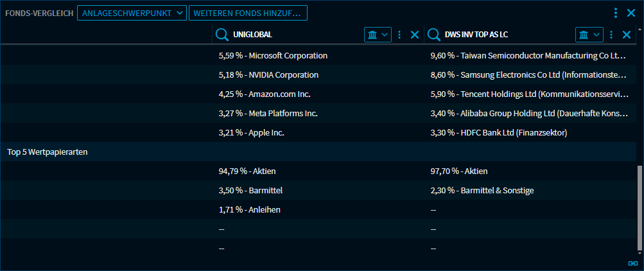Open the bank icon dropdown for DWS INV TOP AS LC
This screenshot has width=644, height=271.
pos(589,35)
